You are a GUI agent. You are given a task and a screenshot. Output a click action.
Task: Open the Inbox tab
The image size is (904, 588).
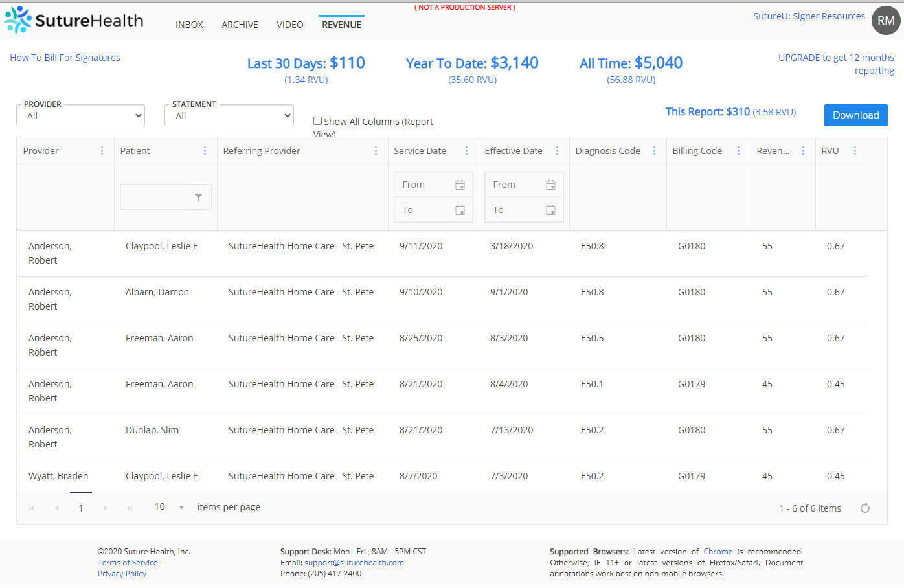(189, 25)
